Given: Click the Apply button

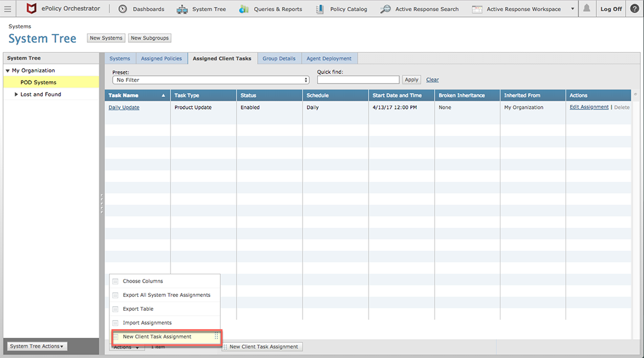Looking at the screenshot, I should coord(411,80).
